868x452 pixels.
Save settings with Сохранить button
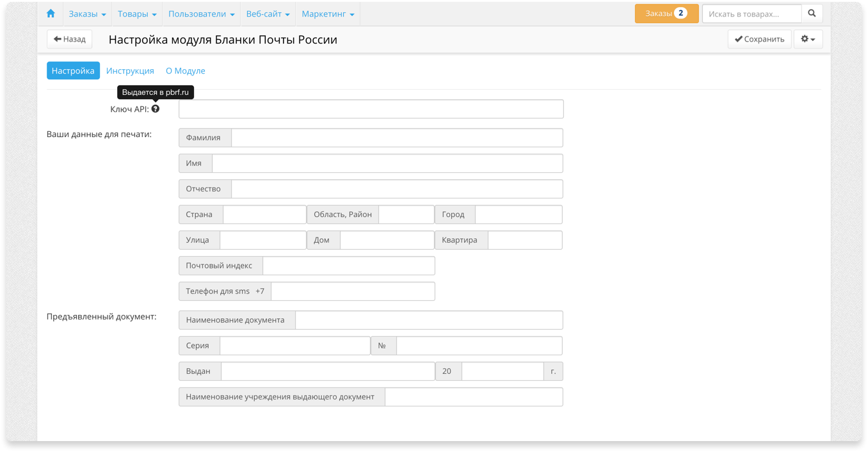[x=759, y=39]
